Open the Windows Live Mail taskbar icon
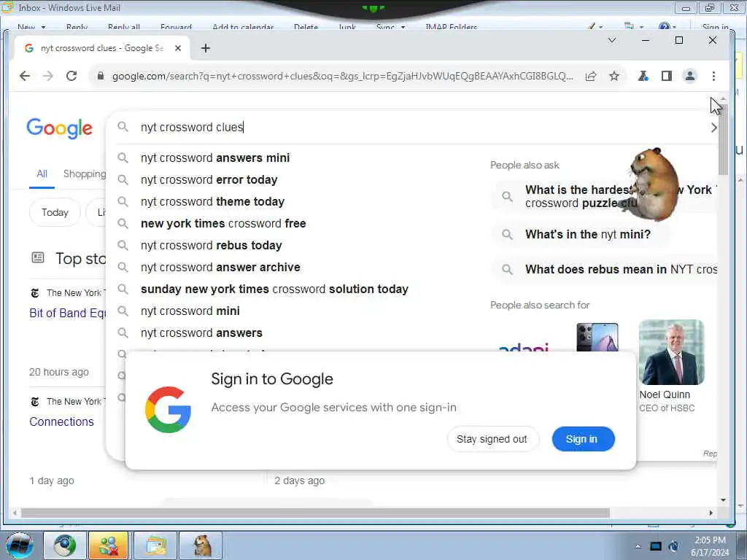The height and width of the screenshot is (560, 747). [156, 545]
